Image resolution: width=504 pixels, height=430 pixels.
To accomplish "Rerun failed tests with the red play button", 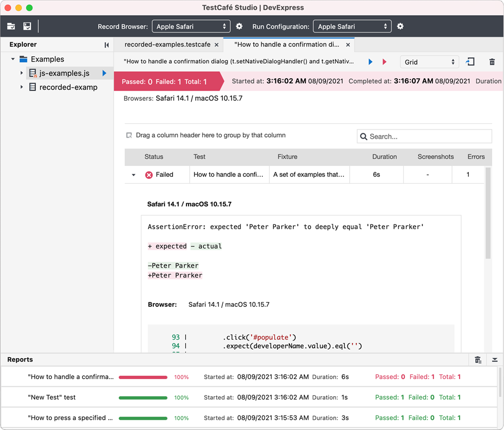I will click(x=385, y=62).
